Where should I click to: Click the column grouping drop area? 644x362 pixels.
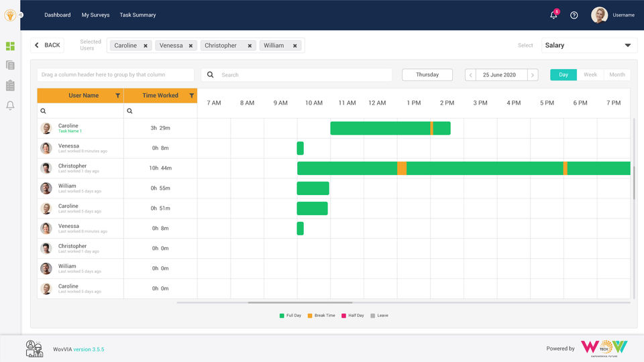point(115,74)
